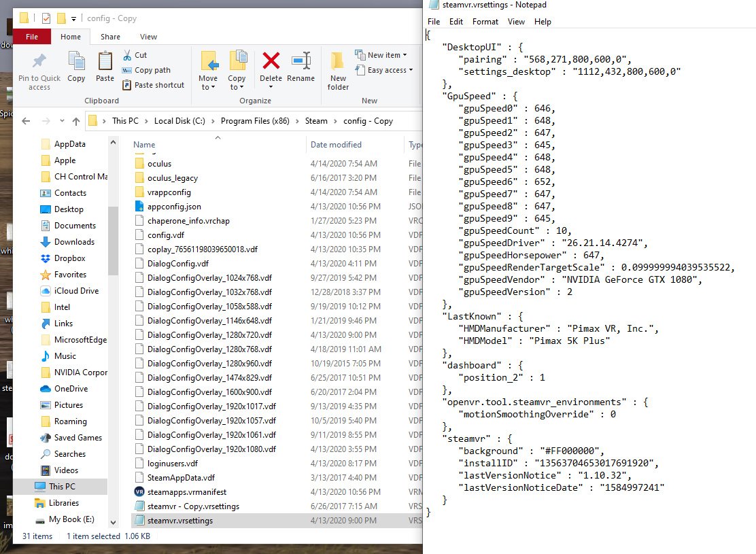Image resolution: width=756 pixels, height=554 pixels.
Task: Open Notepad's Help menu
Action: point(543,22)
